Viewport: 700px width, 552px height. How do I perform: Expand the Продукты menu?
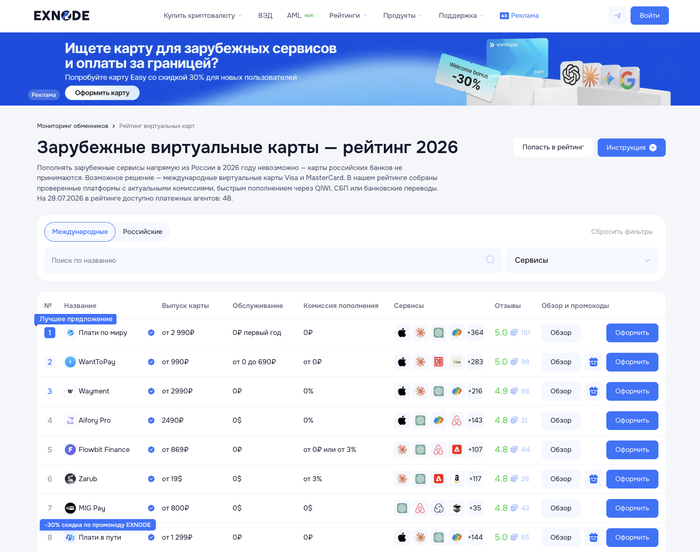click(402, 16)
